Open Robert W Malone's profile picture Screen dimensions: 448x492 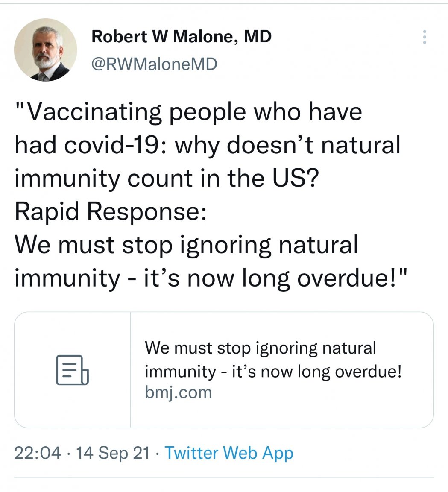click(45, 50)
